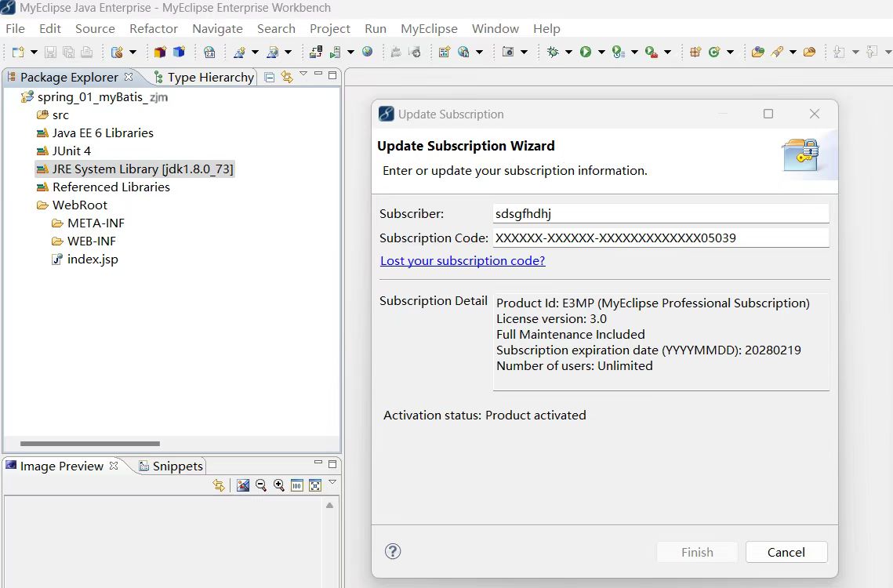The width and height of the screenshot is (893, 588).
Task: Minimize the Image Preview view
Action: [x=318, y=462]
